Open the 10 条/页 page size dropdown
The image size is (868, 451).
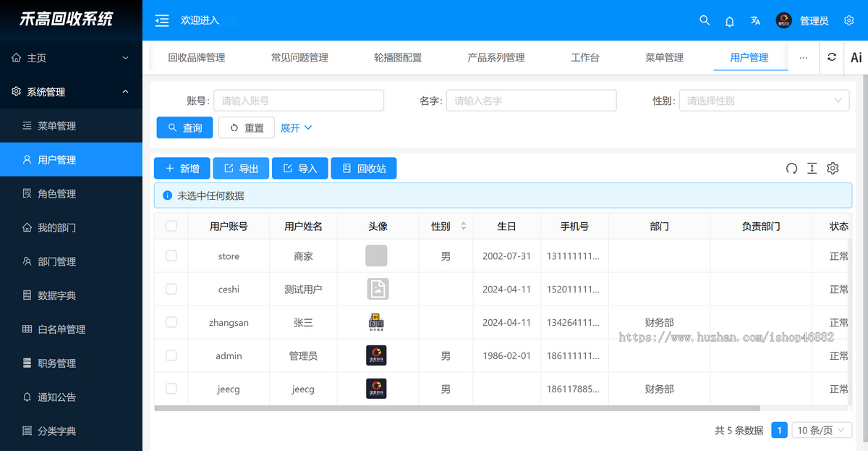pyautogui.click(x=821, y=430)
